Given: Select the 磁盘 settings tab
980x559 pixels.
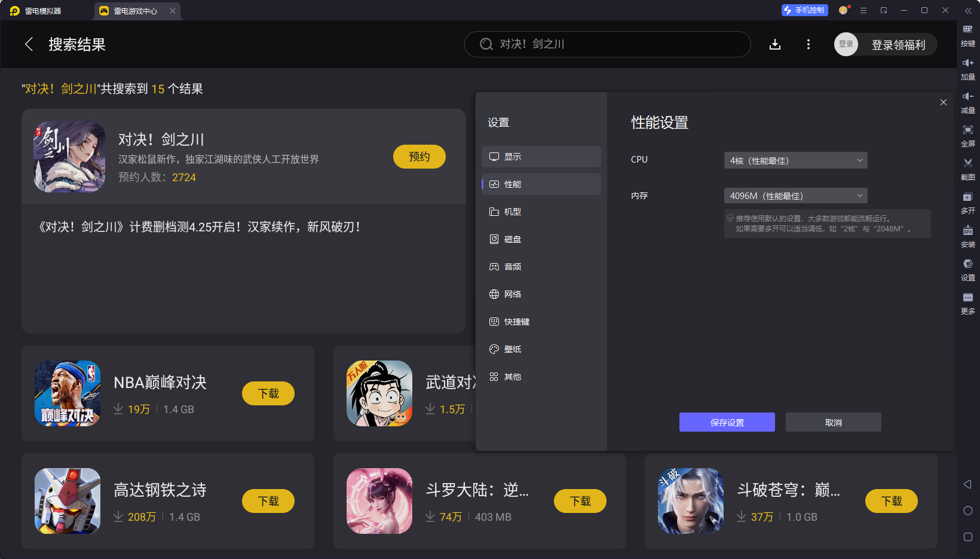Looking at the screenshot, I should [541, 239].
